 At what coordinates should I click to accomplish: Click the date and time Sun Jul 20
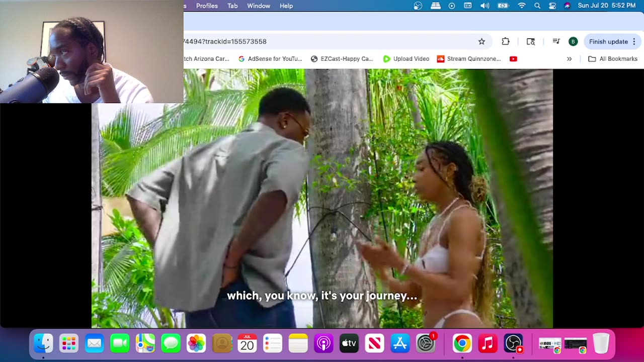pos(607,6)
